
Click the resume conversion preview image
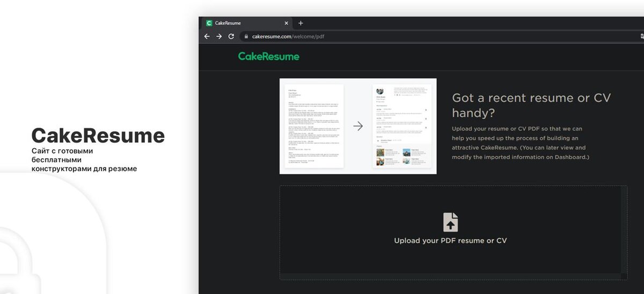pyautogui.click(x=358, y=126)
